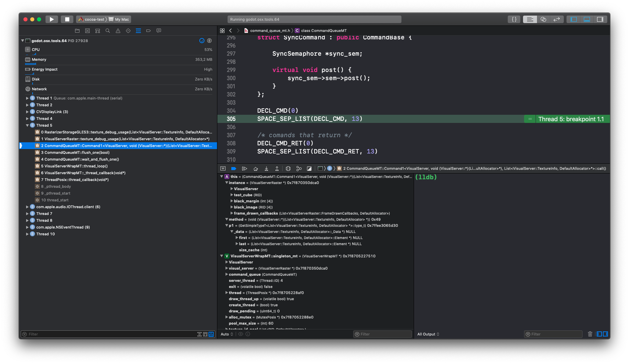Click the Step Over control in the debug bar
Image resolution: width=629 pixels, height=364 pixels.
coord(255,168)
